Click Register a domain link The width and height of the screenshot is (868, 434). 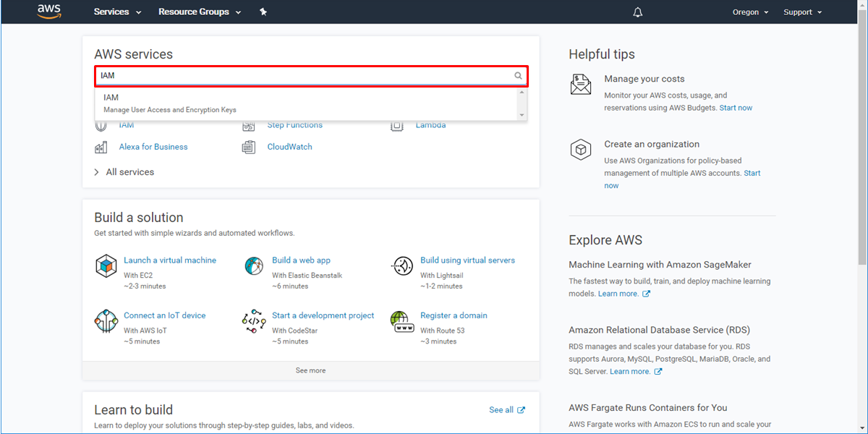454,315
